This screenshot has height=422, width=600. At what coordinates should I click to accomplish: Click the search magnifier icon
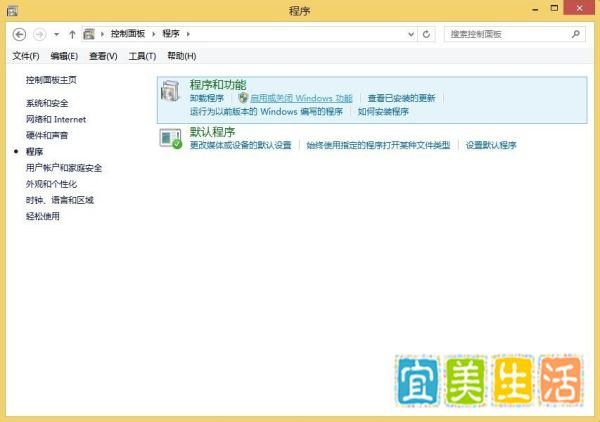[x=576, y=34]
